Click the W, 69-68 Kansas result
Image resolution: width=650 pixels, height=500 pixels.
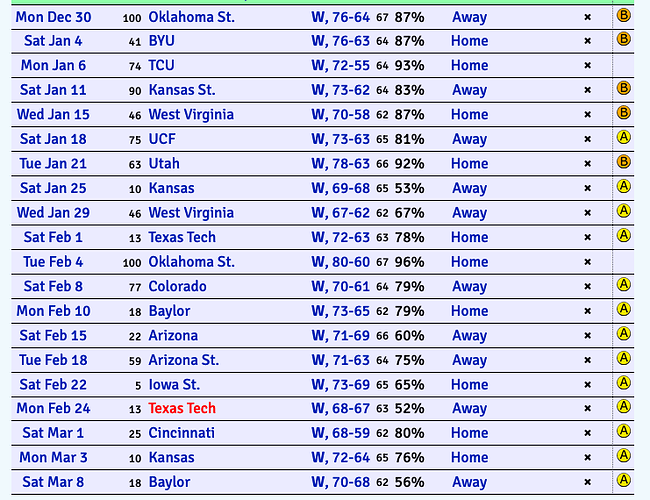click(340, 188)
